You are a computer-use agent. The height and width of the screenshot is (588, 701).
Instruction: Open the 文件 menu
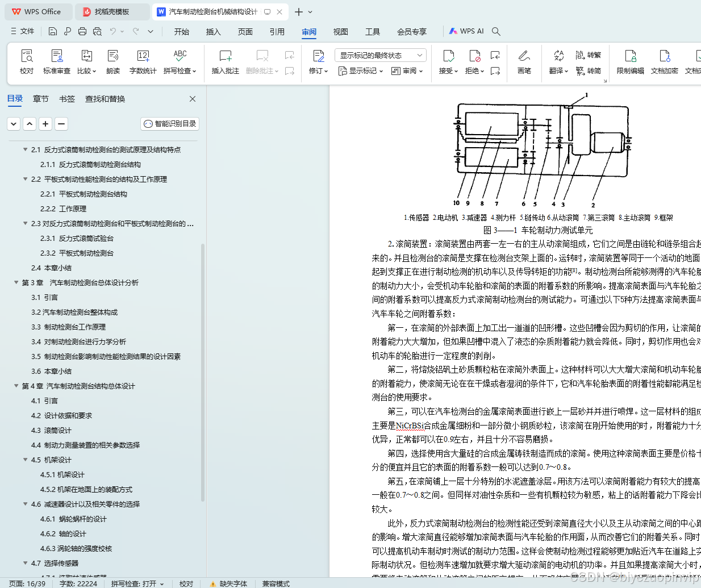coord(23,31)
